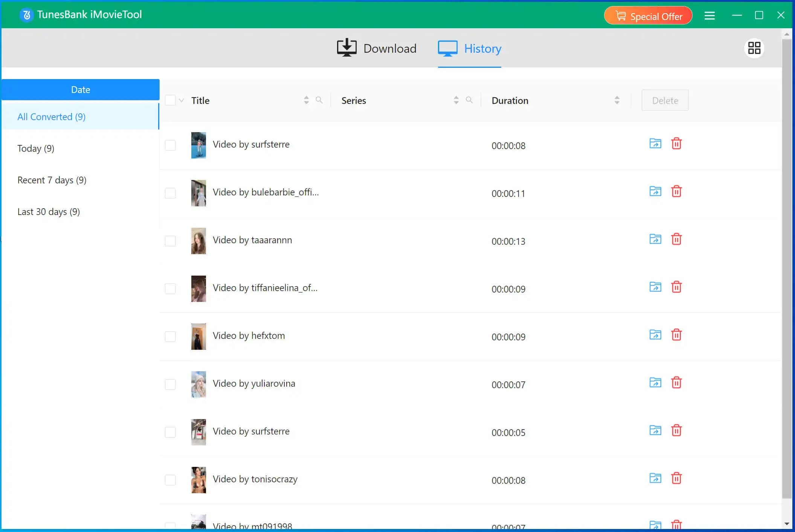Image resolution: width=795 pixels, height=532 pixels.
Task: Search the Series column magnifier icon
Action: tap(469, 100)
